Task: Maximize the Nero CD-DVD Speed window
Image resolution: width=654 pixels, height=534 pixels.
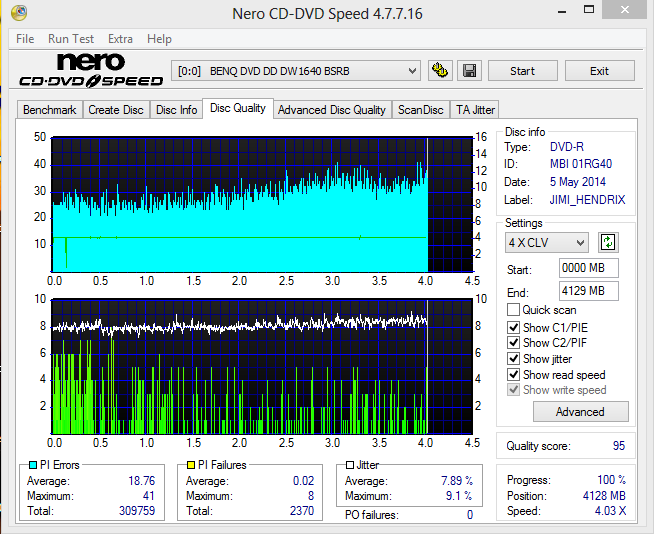Action: (589, 10)
